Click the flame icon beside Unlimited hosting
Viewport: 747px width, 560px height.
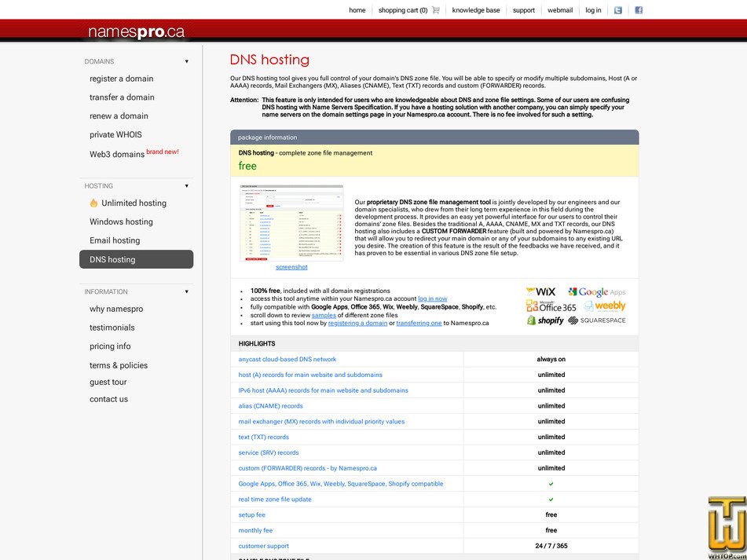coord(93,203)
